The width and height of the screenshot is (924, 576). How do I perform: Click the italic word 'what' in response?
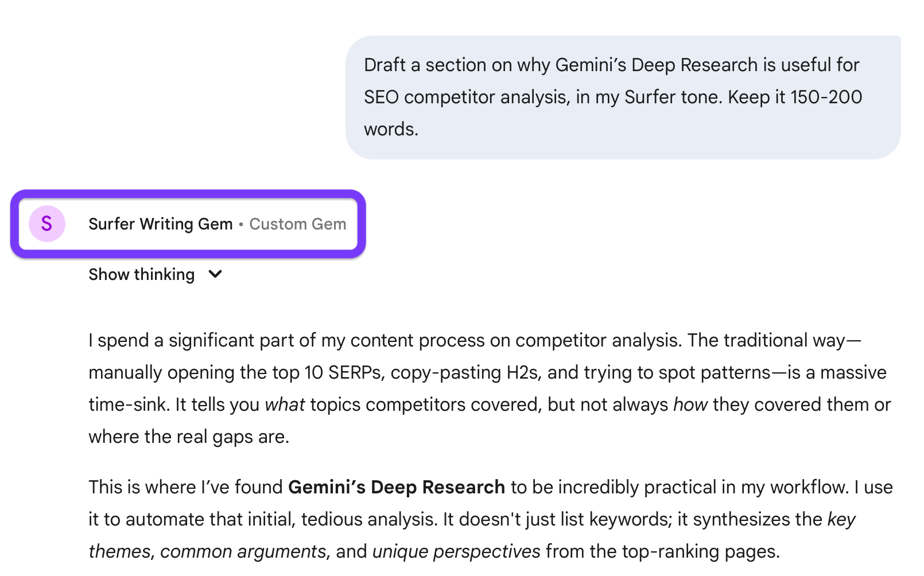click(x=285, y=404)
